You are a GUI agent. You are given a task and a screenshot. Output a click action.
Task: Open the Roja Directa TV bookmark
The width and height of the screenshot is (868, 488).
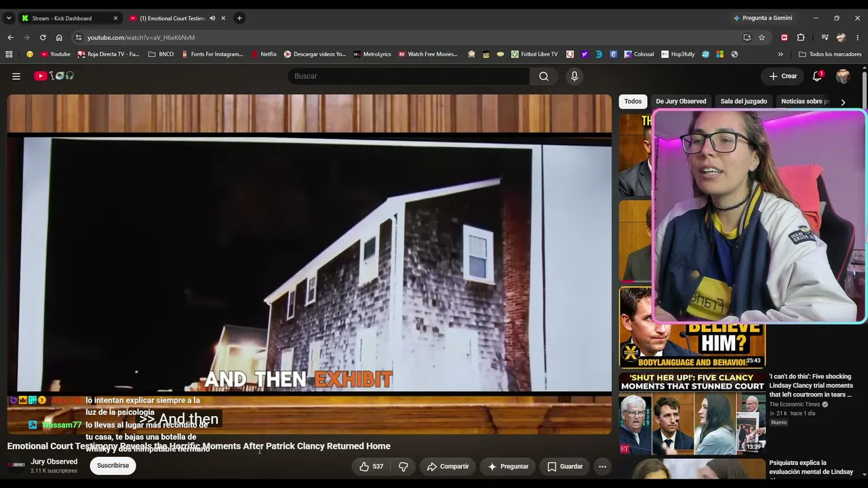(108, 54)
